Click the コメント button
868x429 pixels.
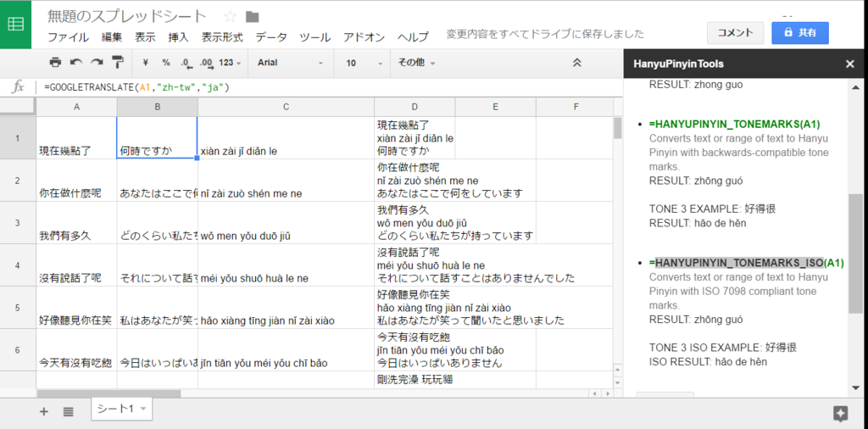point(735,33)
